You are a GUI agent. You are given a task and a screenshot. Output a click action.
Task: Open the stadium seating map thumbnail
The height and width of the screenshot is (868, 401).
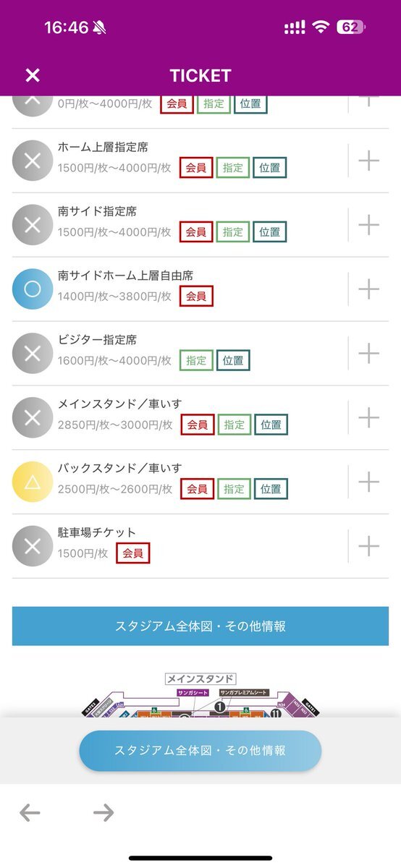pos(200,694)
